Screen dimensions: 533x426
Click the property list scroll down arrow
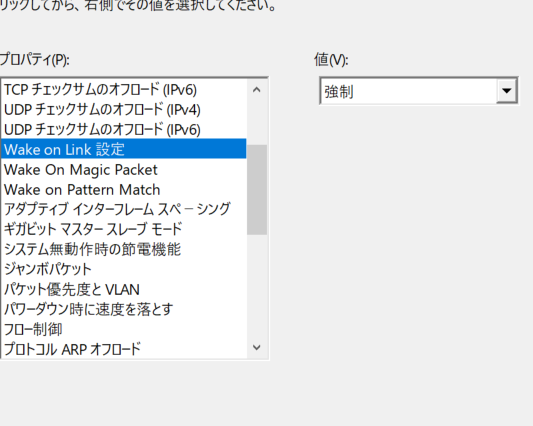[x=257, y=347]
